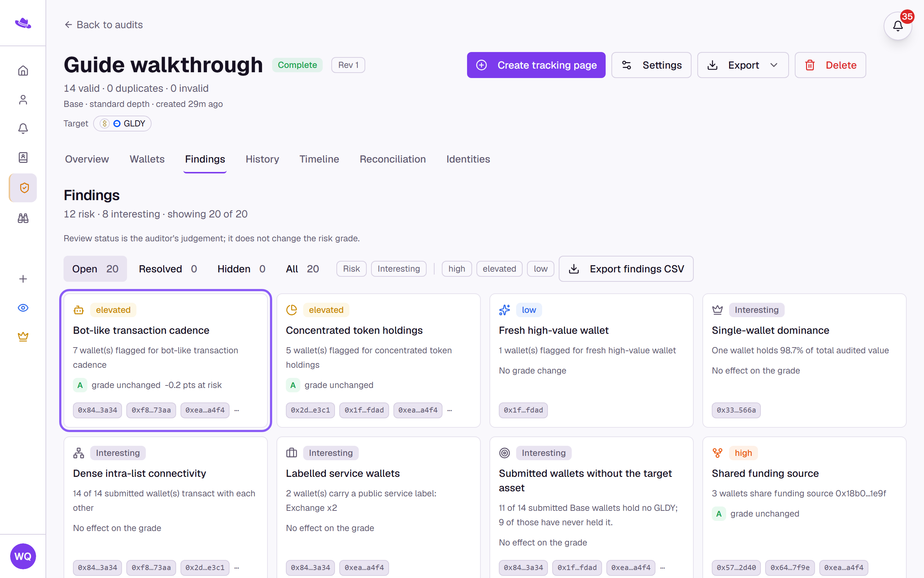The height and width of the screenshot is (578, 924).
Task: Open the alerts bell sidebar icon
Action: coord(23,129)
